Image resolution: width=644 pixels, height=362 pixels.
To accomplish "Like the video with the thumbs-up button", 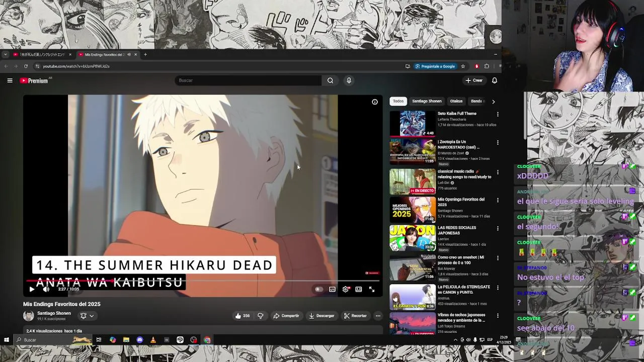I will point(243,316).
